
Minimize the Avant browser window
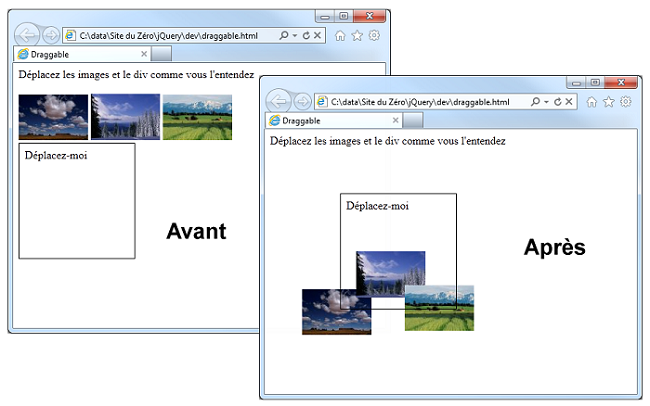325,16
